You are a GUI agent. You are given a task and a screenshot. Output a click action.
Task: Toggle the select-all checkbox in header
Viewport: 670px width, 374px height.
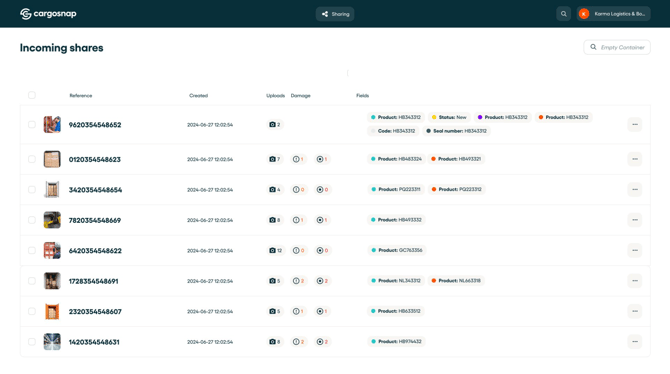coord(32,95)
